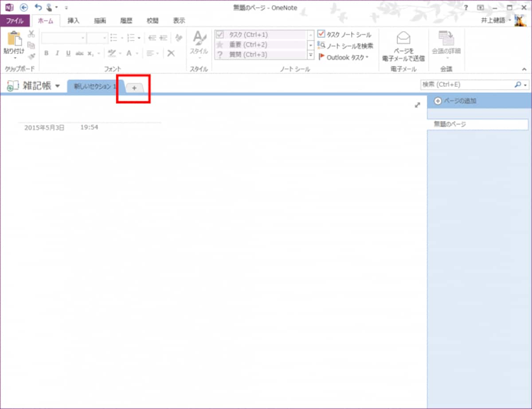532x409 pixels.
Task: Click the page date 2015年5月3日
Action: pos(44,127)
